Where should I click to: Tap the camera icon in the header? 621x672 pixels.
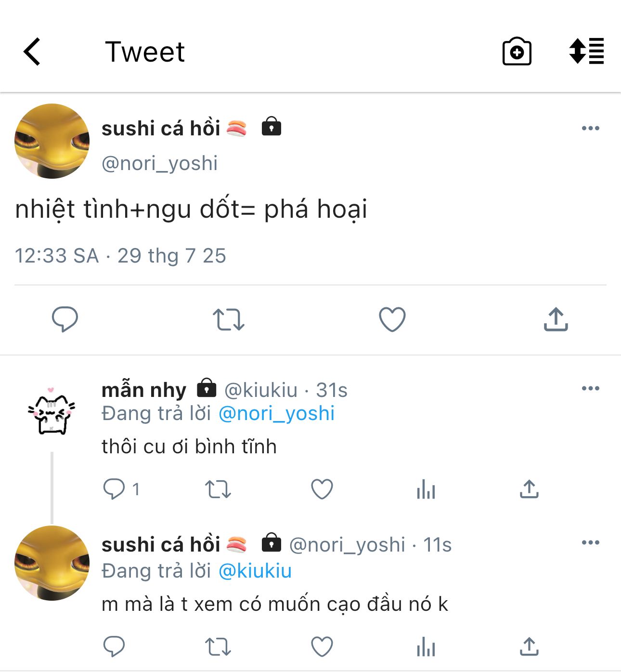(517, 52)
